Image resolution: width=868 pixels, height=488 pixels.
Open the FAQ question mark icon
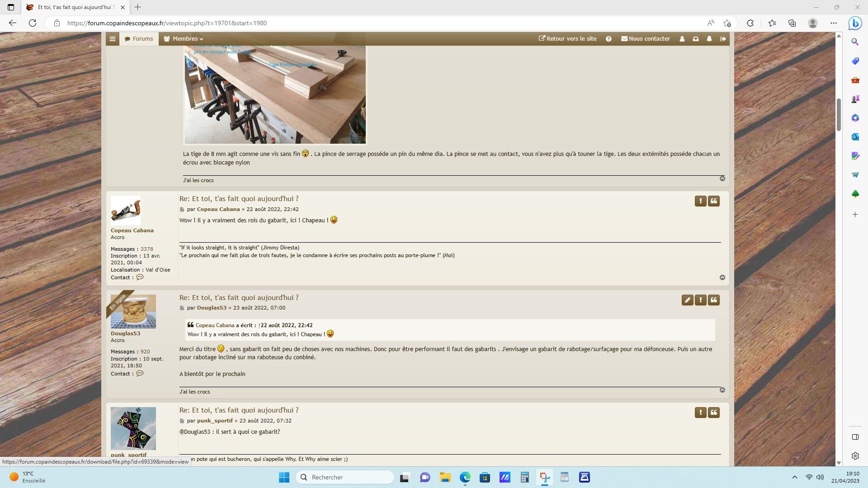[609, 39]
